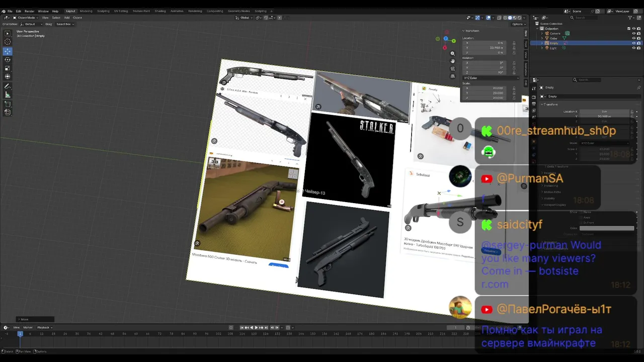Open the File menu
Viewport: 644px width, 362px height.
point(10,11)
